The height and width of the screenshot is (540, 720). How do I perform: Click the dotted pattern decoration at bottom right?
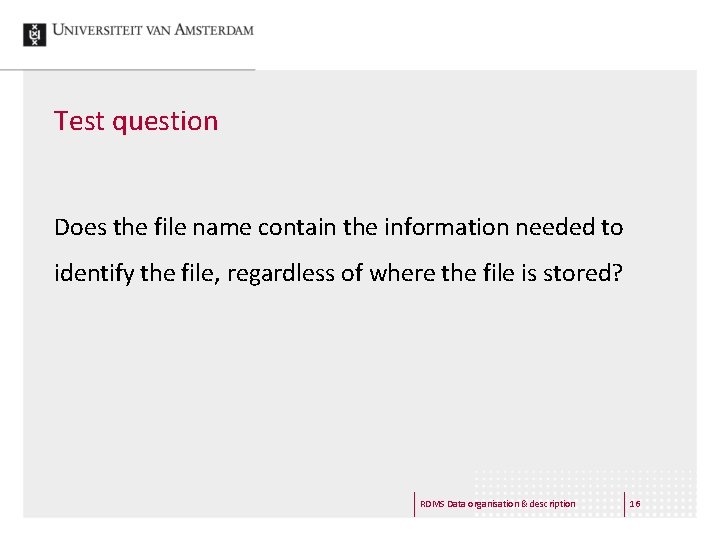[585, 492]
